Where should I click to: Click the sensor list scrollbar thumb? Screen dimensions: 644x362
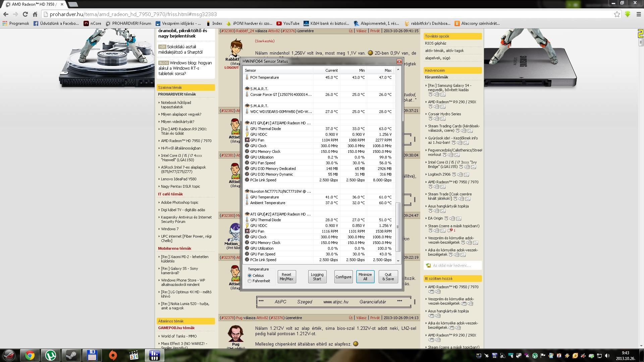coord(398,227)
